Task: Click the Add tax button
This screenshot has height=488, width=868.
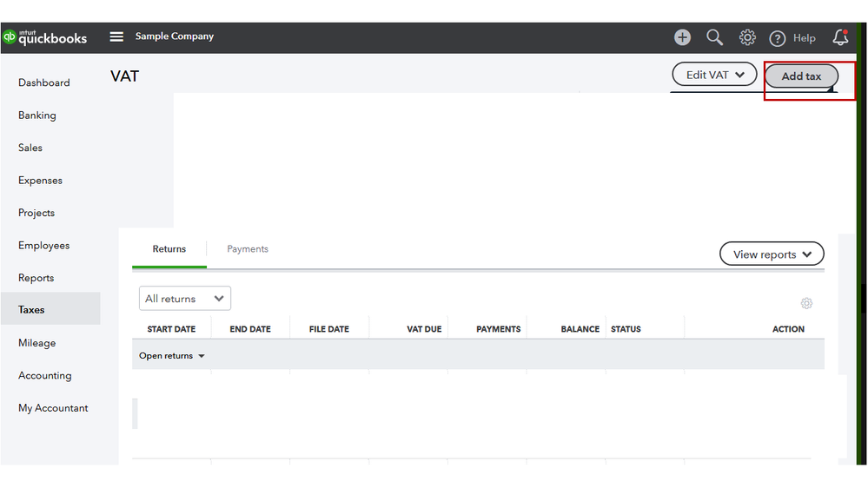Action: coord(801,76)
